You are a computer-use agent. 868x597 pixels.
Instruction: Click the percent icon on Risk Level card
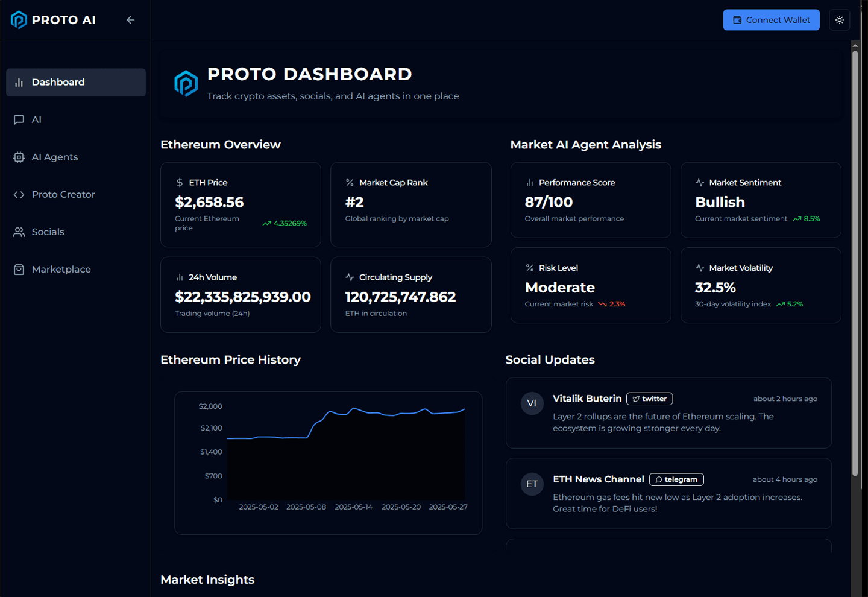[x=529, y=268]
